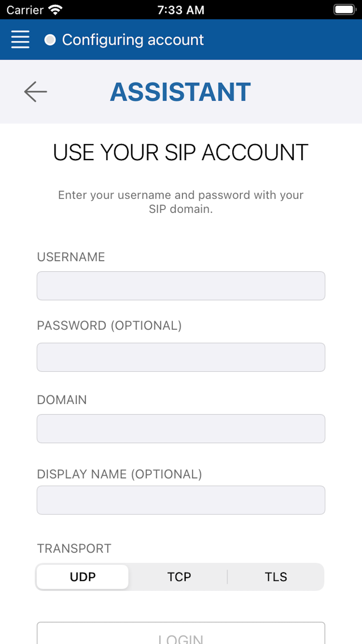Select the Display Name field
Screen dimensions: 362x644
coord(181,500)
